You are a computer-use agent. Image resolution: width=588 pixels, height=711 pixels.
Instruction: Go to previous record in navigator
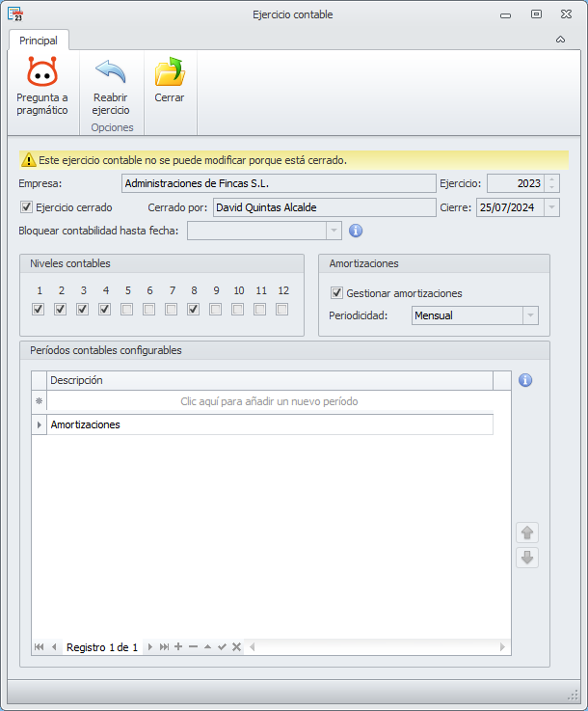point(54,647)
